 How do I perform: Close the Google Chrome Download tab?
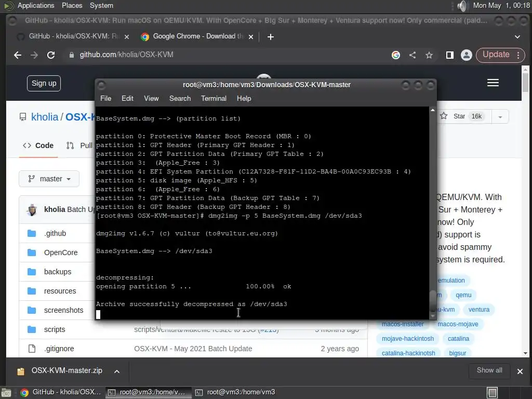(251, 37)
